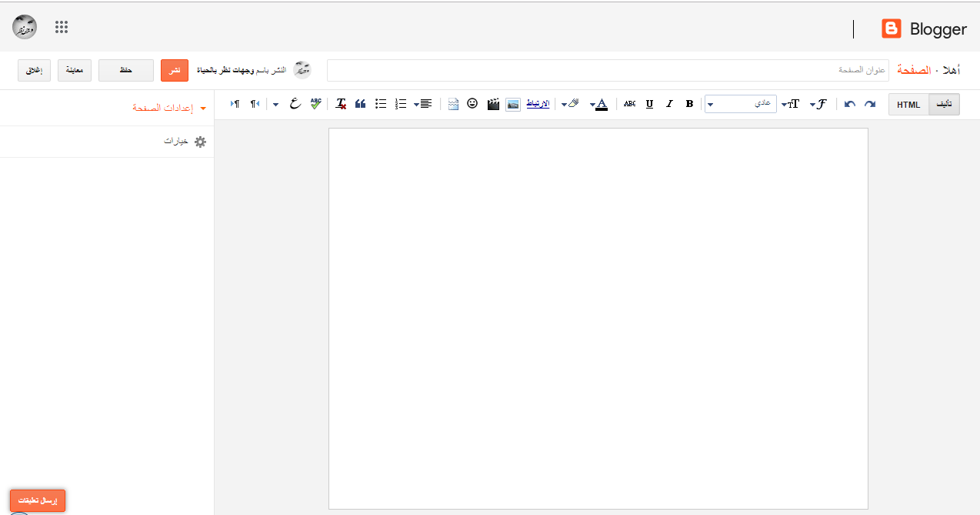Switch to the HTML editing tab

pyautogui.click(x=908, y=105)
